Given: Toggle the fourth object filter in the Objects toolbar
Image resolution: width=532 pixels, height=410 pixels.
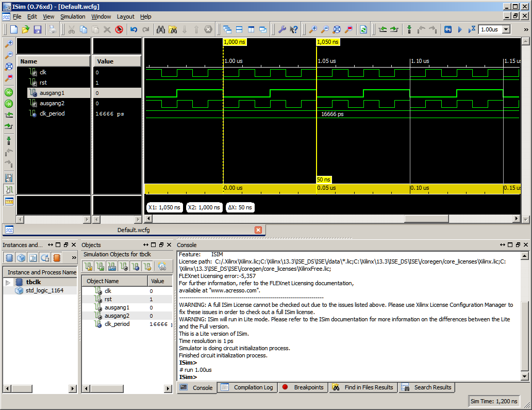Looking at the screenshot, I should [x=124, y=267].
